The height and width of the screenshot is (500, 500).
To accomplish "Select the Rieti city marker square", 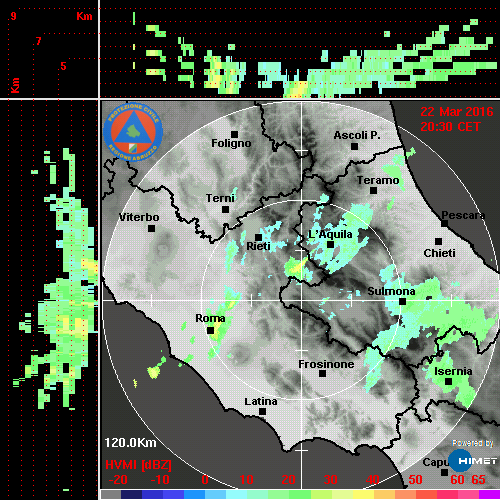I will 259,237.
